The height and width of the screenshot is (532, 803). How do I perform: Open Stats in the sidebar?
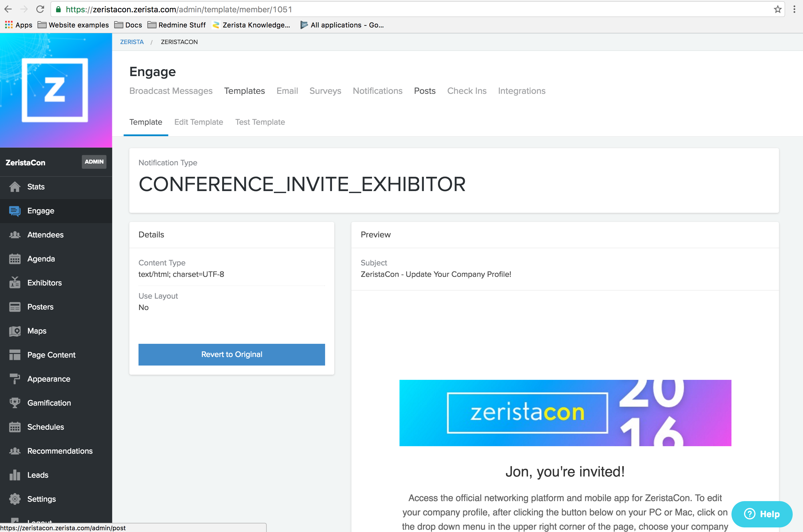click(56, 186)
